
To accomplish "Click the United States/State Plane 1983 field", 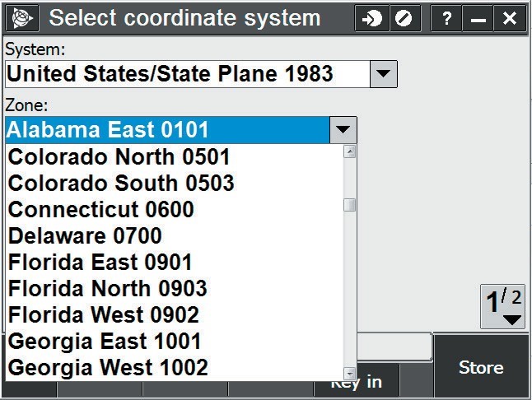I will coord(185,74).
